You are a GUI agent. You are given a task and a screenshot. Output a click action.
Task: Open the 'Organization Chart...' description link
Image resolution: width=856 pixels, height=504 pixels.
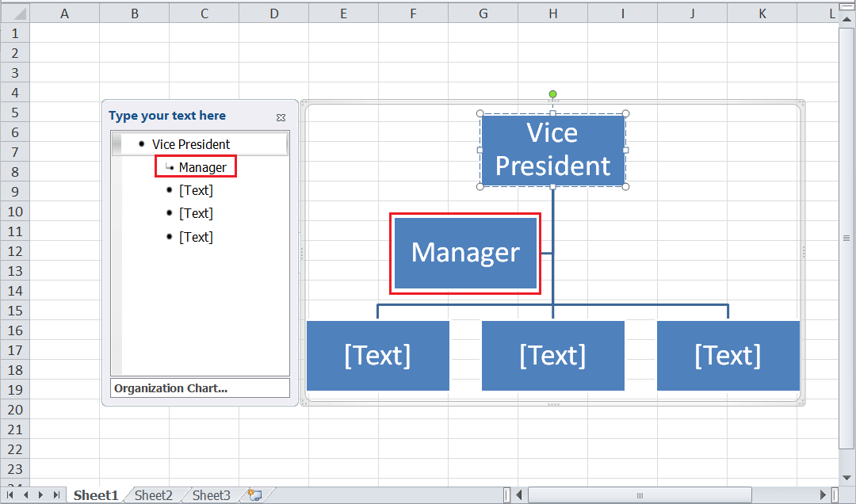pos(200,388)
